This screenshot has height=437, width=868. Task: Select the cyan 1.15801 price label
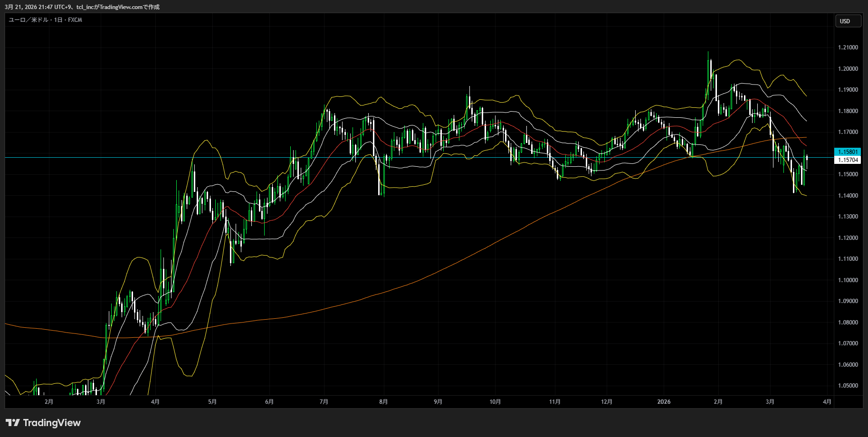(848, 152)
